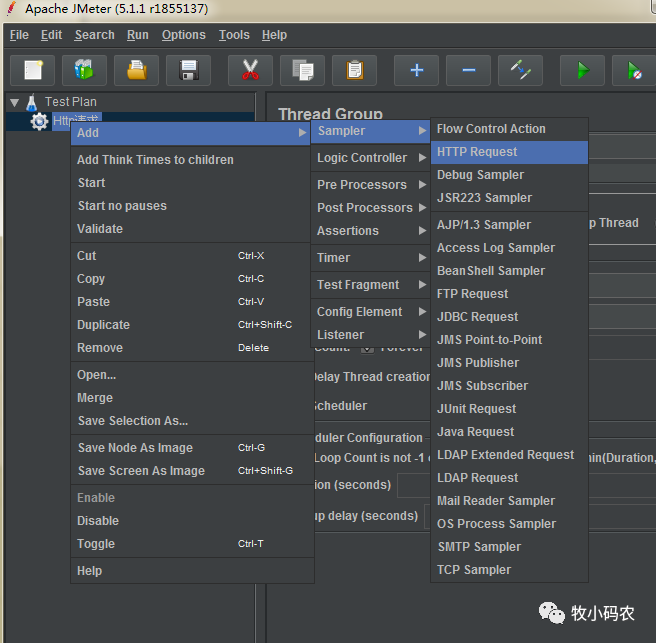This screenshot has width=656, height=643.
Task: Open the Help menu in menu bar
Action: [x=274, y=35]
